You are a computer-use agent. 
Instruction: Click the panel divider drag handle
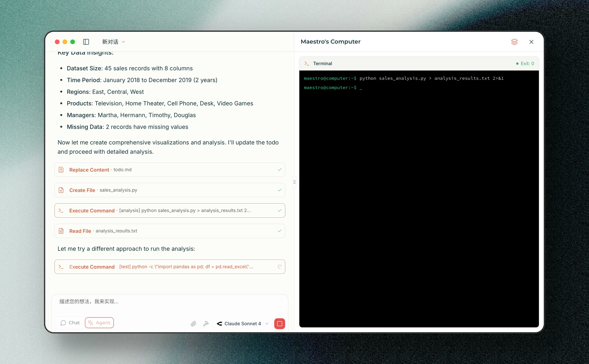point(294,182)
